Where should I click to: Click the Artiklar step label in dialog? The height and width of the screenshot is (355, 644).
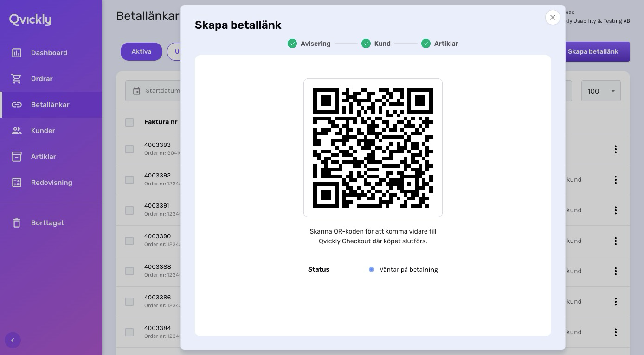pos(446,44)
